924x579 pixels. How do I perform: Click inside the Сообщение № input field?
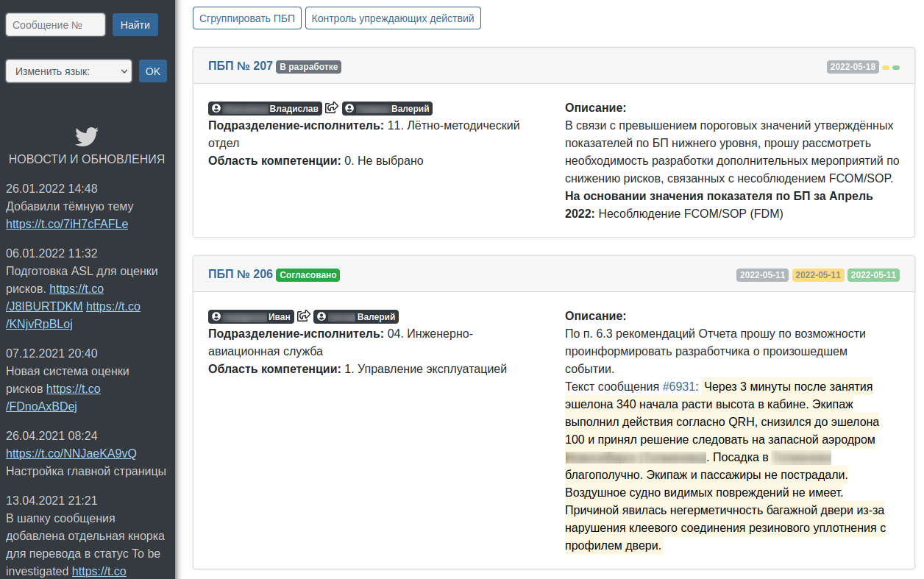[x=54, y=24]
